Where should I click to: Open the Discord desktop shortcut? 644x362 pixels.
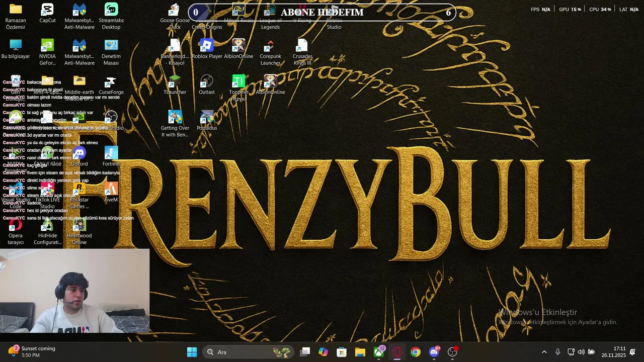[79, 157]
